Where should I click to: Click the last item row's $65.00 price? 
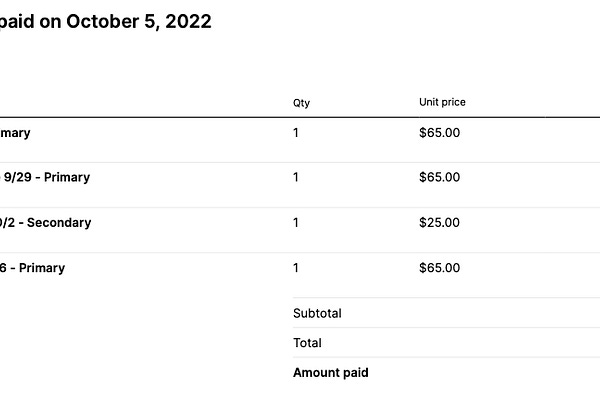click(x=439, y=267)
